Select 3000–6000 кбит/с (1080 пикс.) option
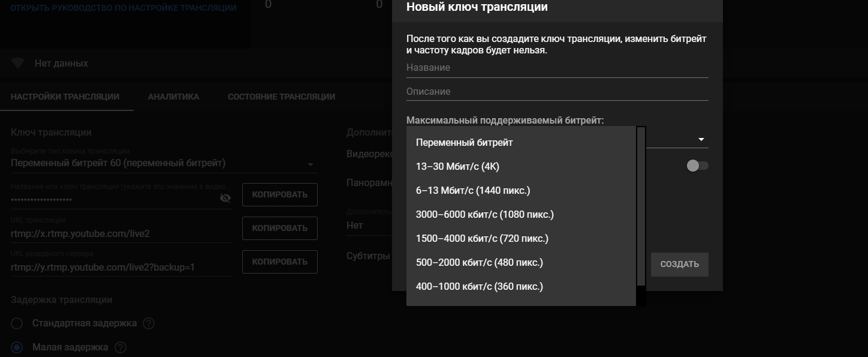 coord(484,215)
